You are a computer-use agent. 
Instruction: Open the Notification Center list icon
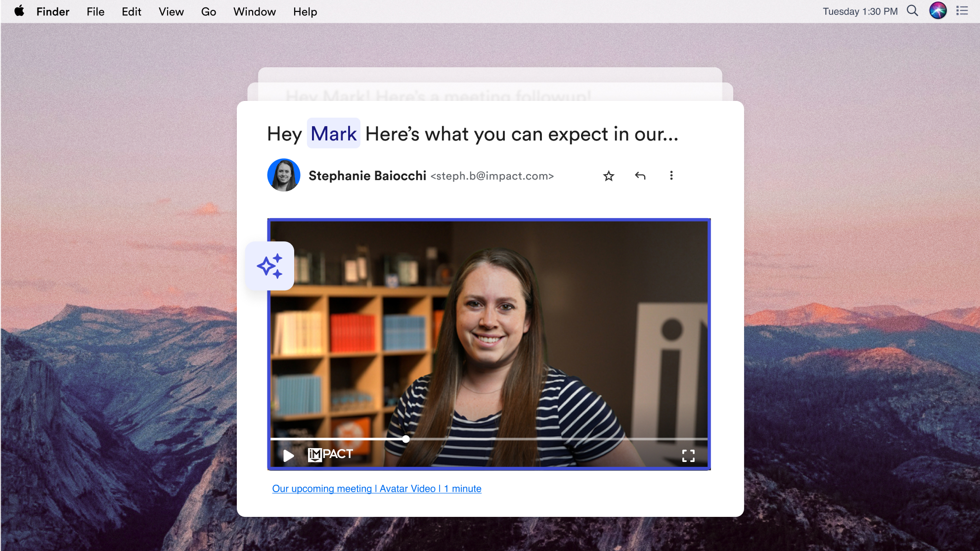click(x=962, y=11)
